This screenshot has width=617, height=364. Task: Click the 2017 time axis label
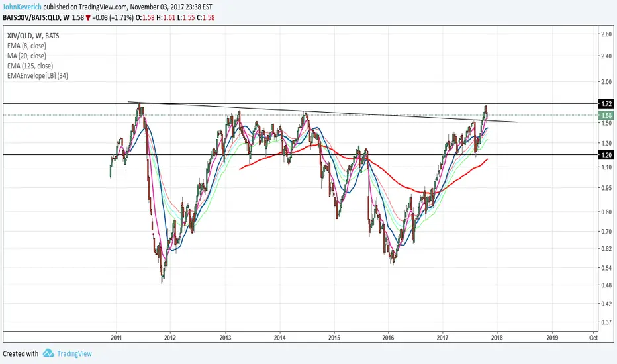[443, 338]
